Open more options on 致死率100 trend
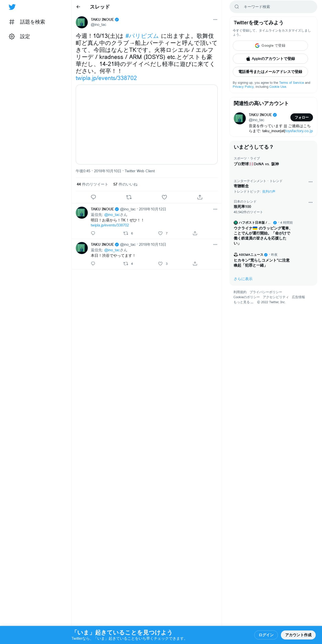The width and height of the screenshot is (322, 644). click(310, 202)
